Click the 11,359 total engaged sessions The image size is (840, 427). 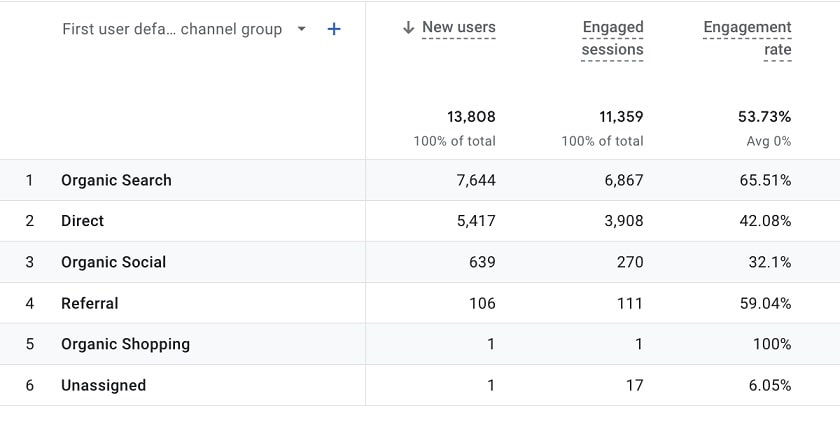coord(621,117)
